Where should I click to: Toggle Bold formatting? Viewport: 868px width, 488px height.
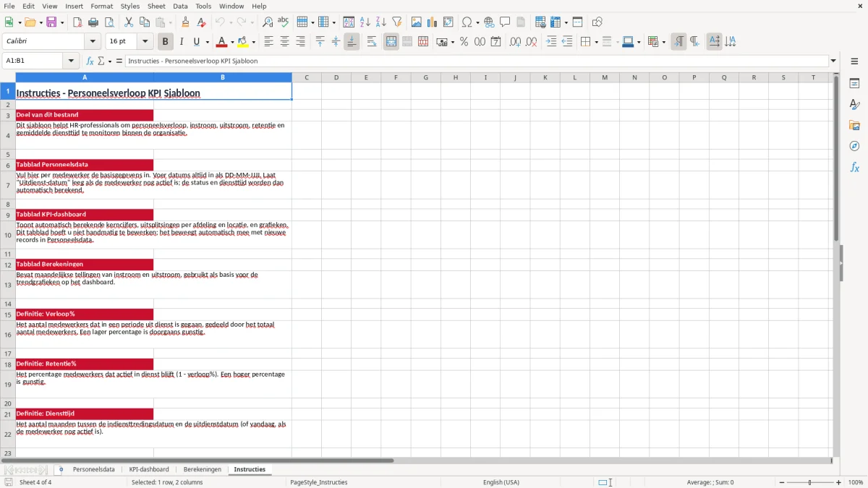click(x=165, y=42)
